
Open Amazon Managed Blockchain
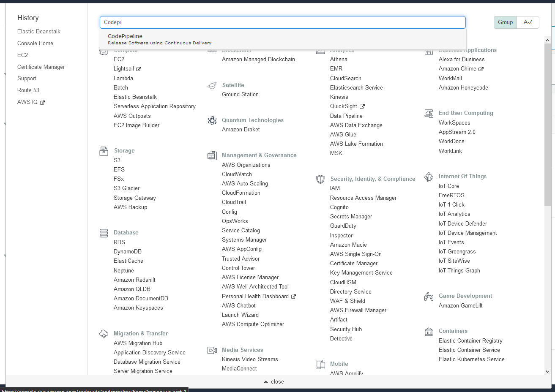(258, 60)
